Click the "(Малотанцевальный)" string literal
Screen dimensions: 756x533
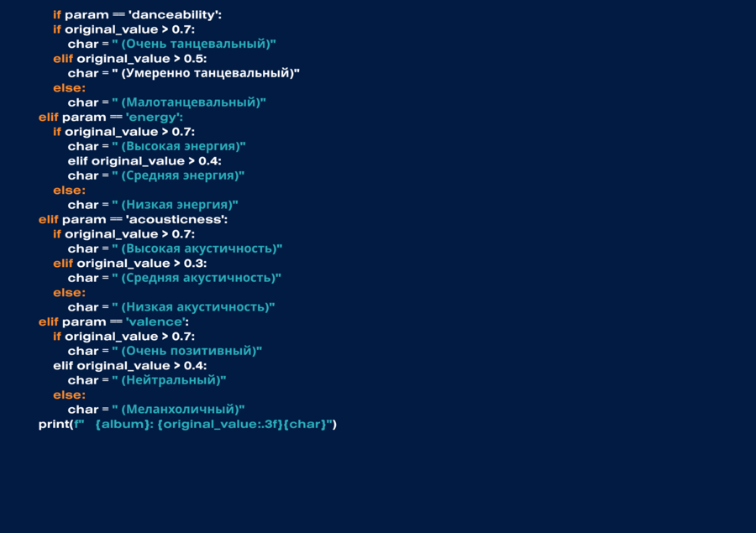point(189,102)
